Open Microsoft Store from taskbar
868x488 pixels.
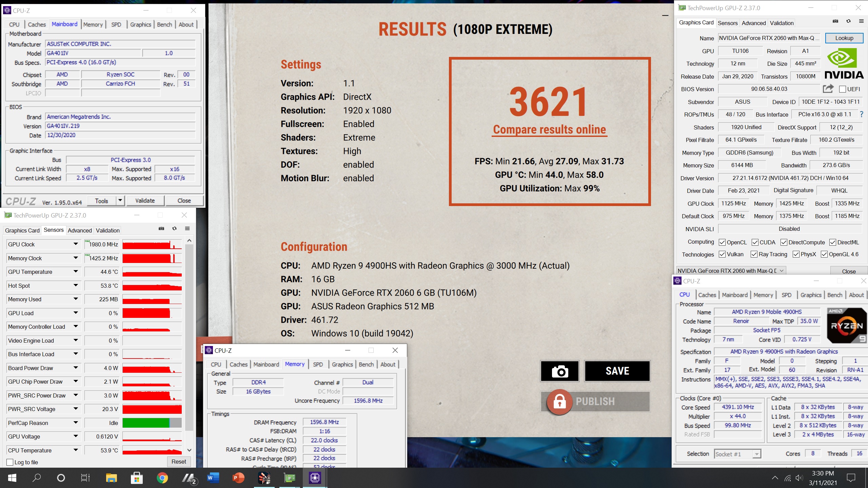[137, 478]
